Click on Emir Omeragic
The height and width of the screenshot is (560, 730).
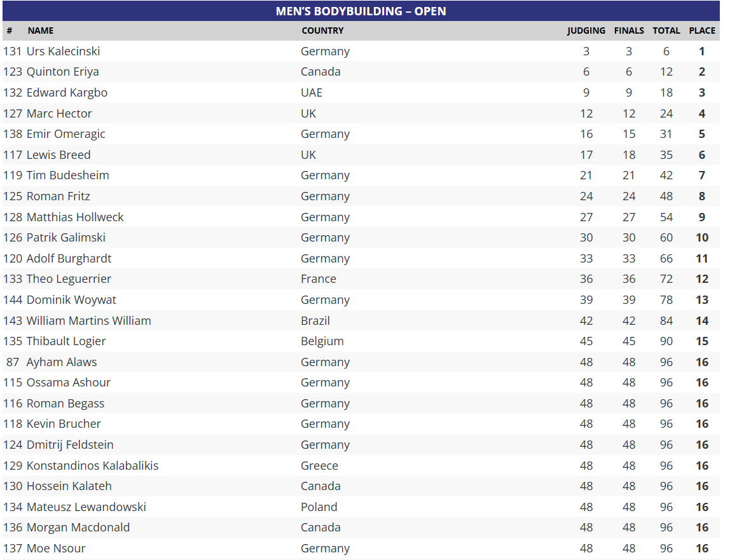65,134
